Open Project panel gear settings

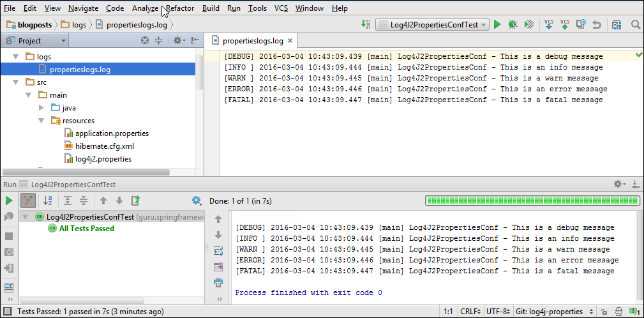[x=179, y=40]
